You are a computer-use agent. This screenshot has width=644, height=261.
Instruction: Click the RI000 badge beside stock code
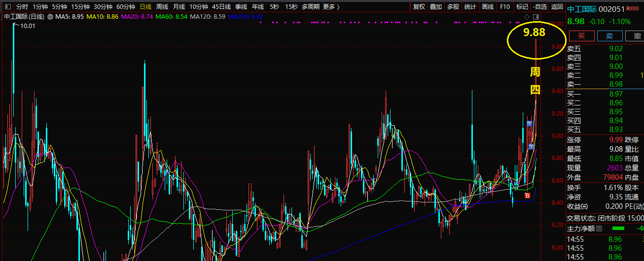(633, 9)
